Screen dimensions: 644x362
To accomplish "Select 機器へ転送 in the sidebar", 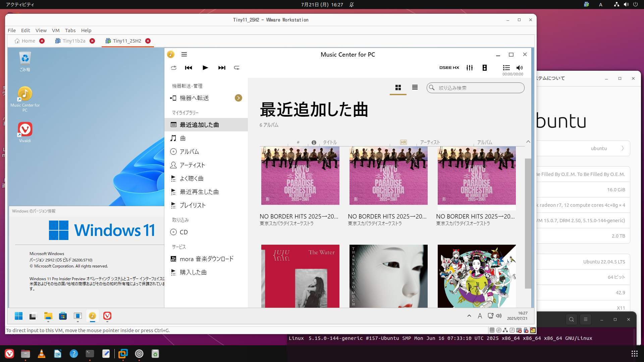I will tap(194, 98).
